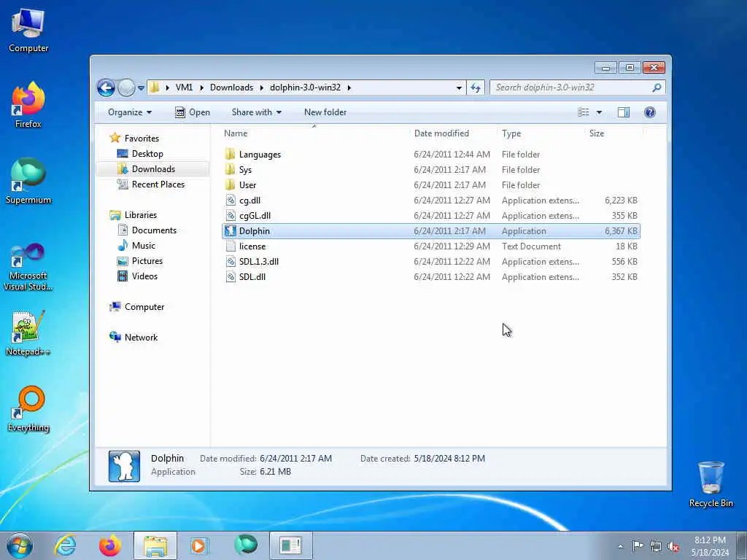Click Downloads breadcrumb in address bar
Viewport: 747px width, 560px height.
pyautogui.click(x=231, y=87)
